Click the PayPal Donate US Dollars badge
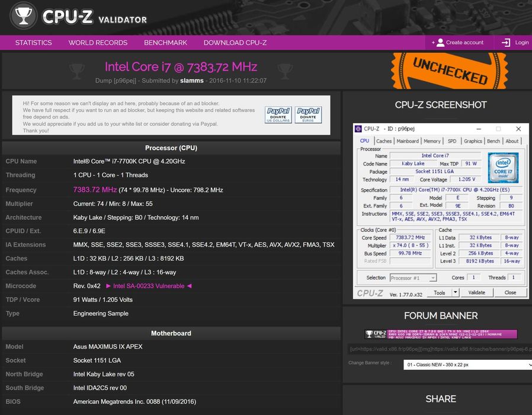Image resolution: width=532 pixels, height=415 pixels. coord(278,115)
